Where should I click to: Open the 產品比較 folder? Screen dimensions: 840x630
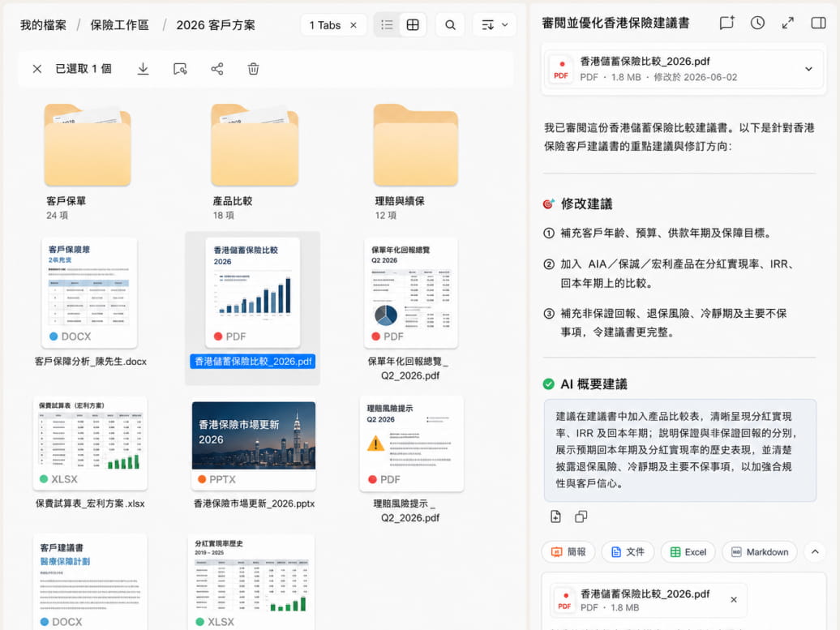255,145
